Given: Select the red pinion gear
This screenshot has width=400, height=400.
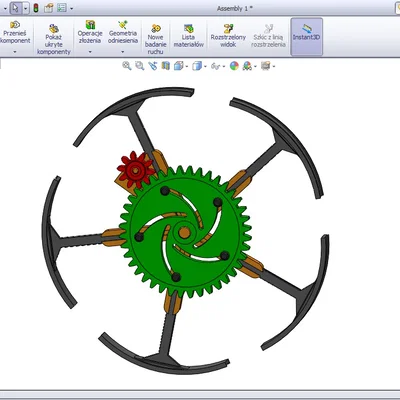Looking at the screenshot, I should pyautogui.click(x=135, y=170).
